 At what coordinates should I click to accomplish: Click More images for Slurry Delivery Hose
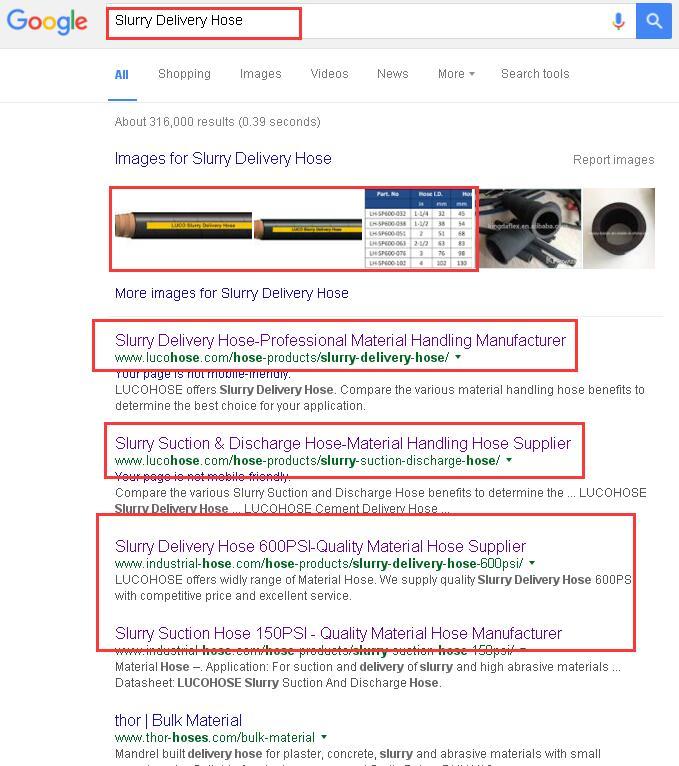tap(232, 293)
